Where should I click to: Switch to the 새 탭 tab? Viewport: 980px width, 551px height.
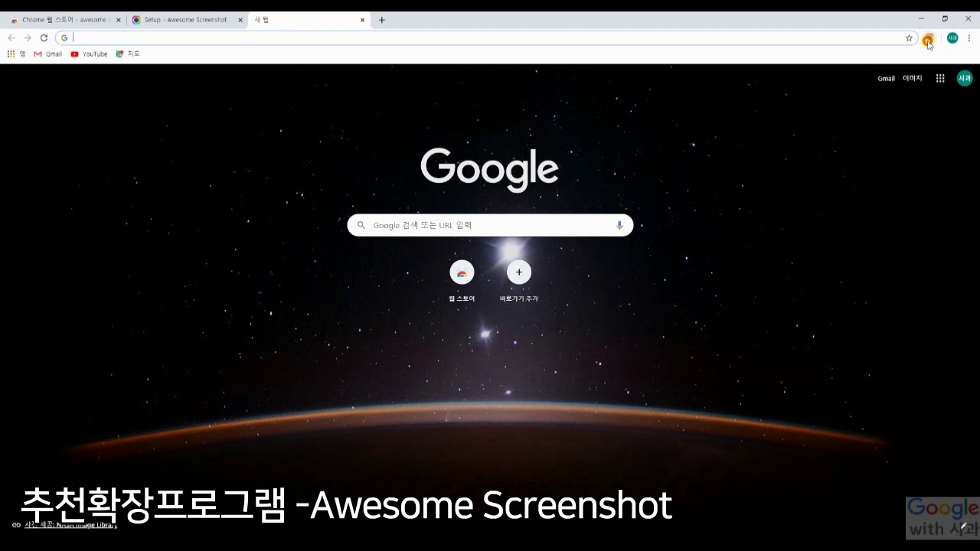coord(309,20)
